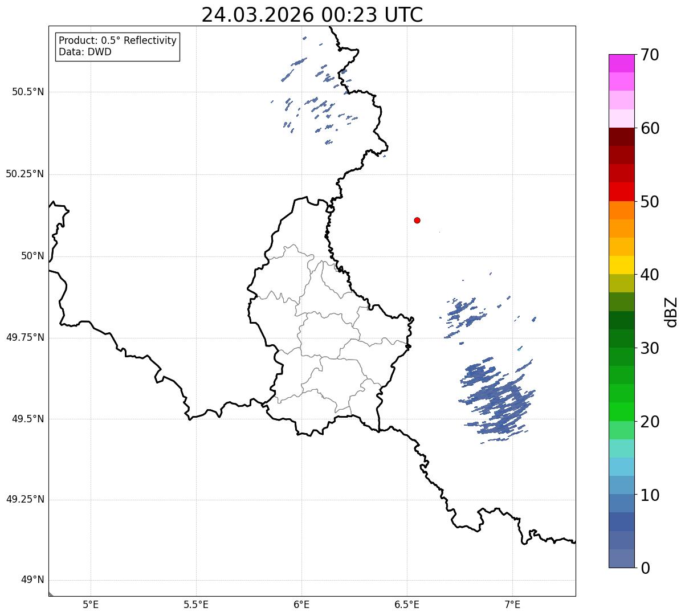Click the dBZ colorbar axis label
The image size is (685, 616).
pyautogui.click(x=671, y=312)
